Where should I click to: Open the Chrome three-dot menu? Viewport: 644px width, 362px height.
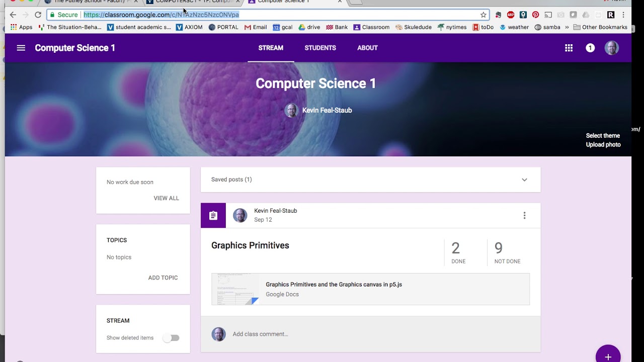pos(624,15)
